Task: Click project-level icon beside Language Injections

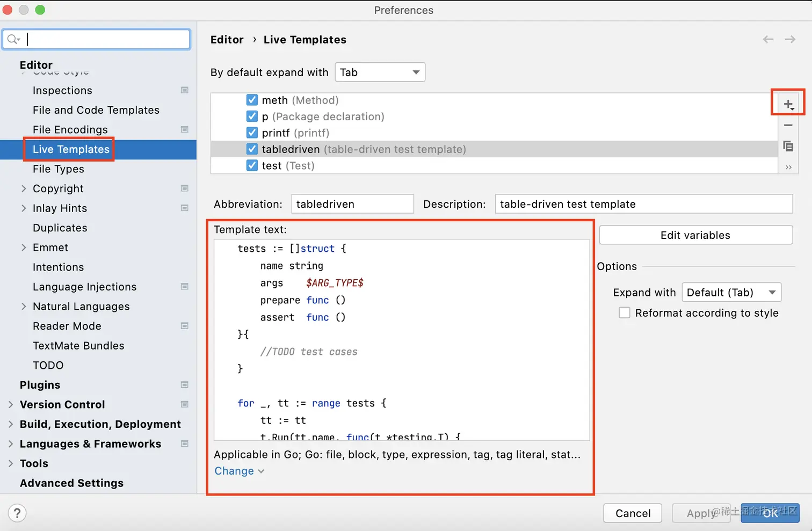Action: [184, 287]
